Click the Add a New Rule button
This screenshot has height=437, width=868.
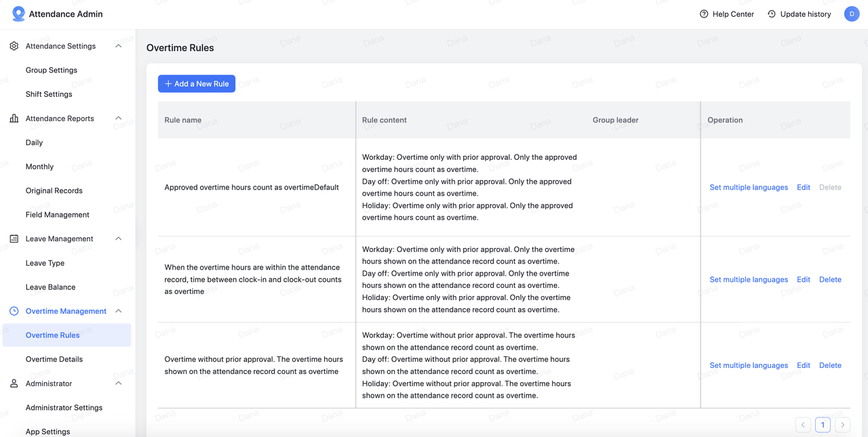197,84
